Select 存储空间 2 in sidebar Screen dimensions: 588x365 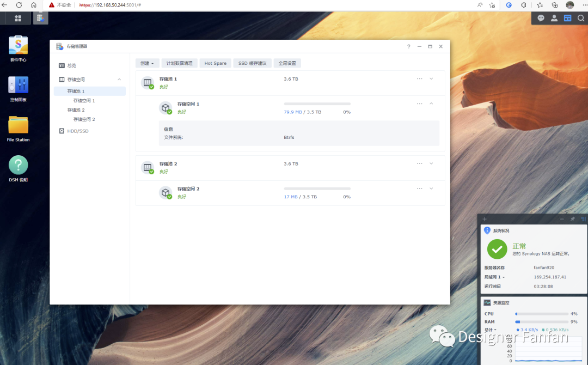(90, 119)
